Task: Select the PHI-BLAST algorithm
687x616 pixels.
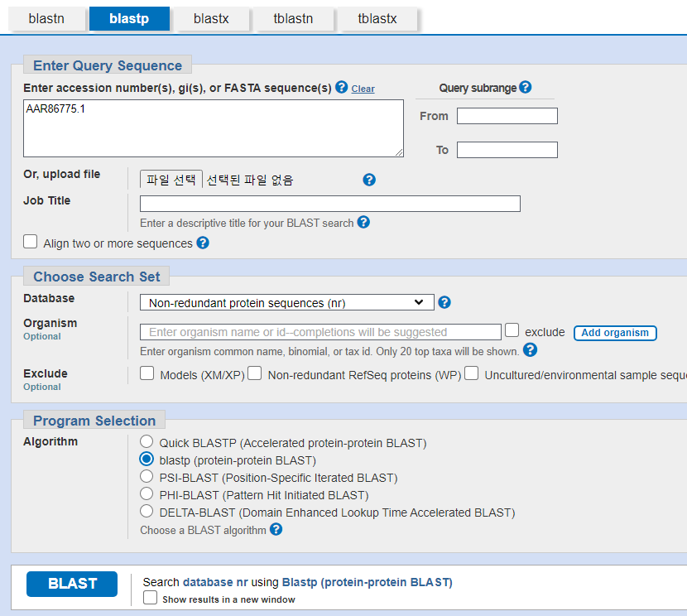Action: coord(147,493)
